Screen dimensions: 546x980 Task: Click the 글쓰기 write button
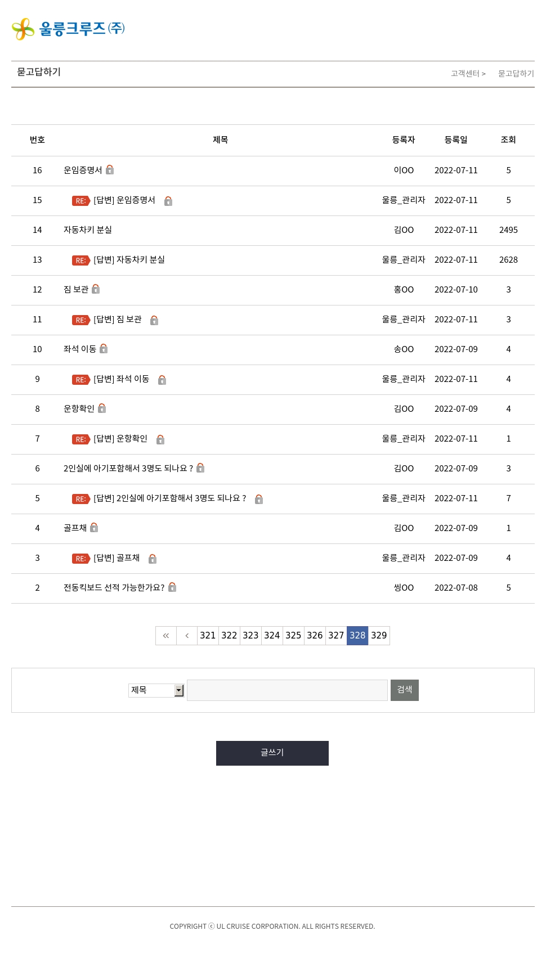(272, 753)
